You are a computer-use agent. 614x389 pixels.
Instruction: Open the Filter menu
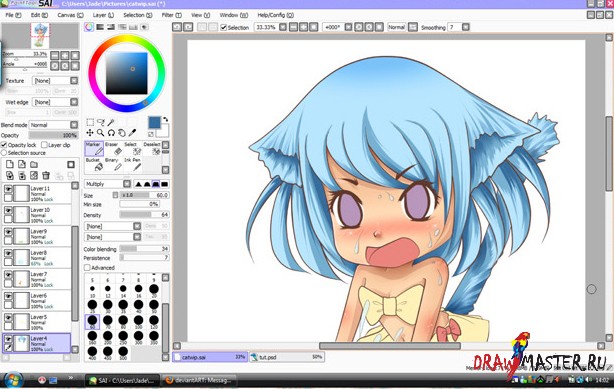[172, 15]
